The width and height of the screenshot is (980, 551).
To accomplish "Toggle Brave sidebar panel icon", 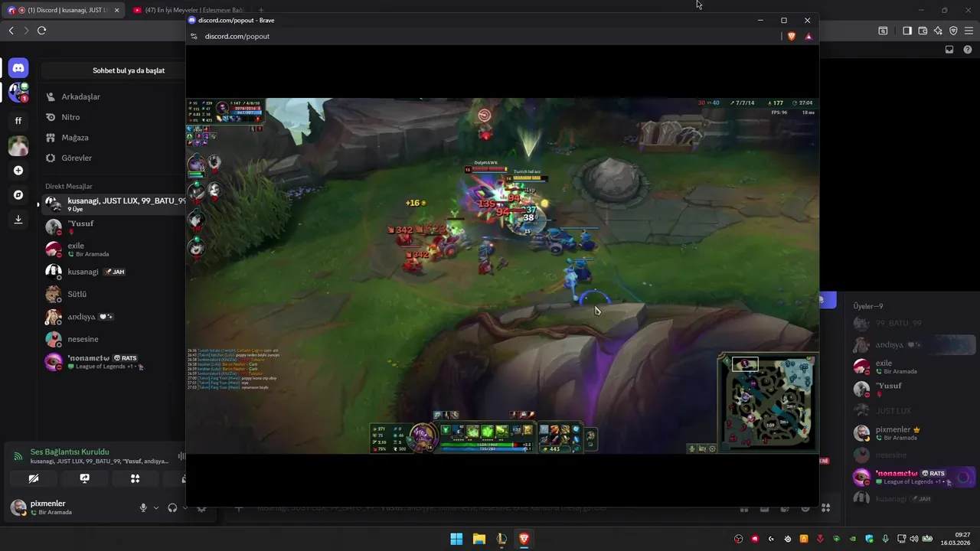I will coord(907,31).
